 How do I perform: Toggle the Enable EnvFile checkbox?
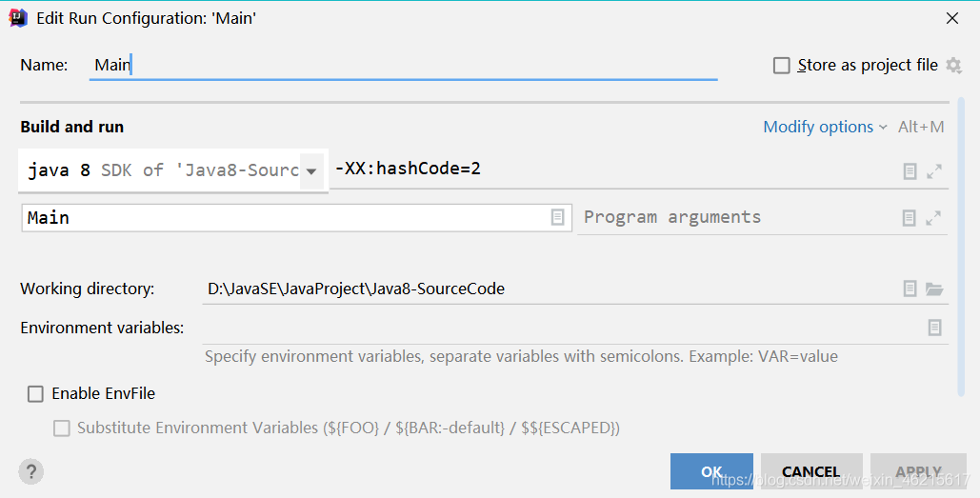point(36,393)
